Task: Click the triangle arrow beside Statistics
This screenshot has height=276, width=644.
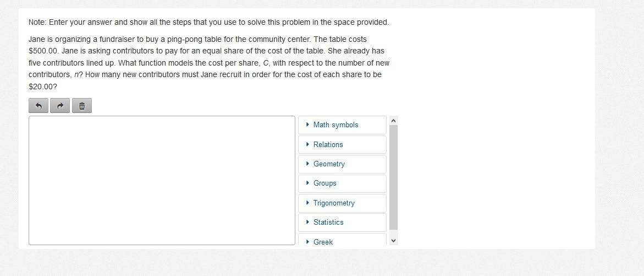Action: coord(308,223)
